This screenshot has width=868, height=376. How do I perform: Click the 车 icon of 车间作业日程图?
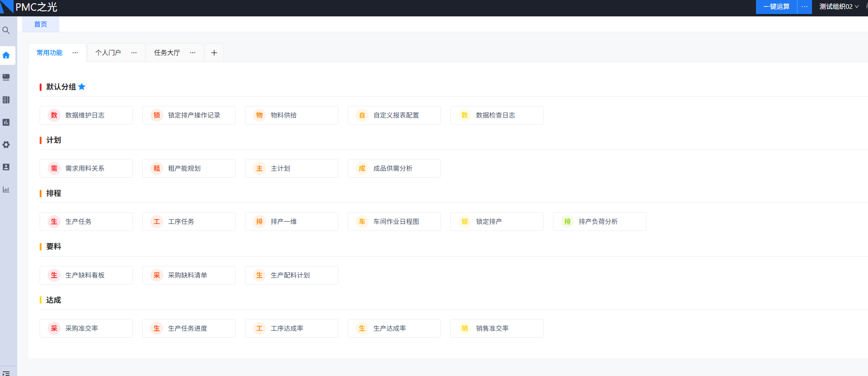pos(362,222)
